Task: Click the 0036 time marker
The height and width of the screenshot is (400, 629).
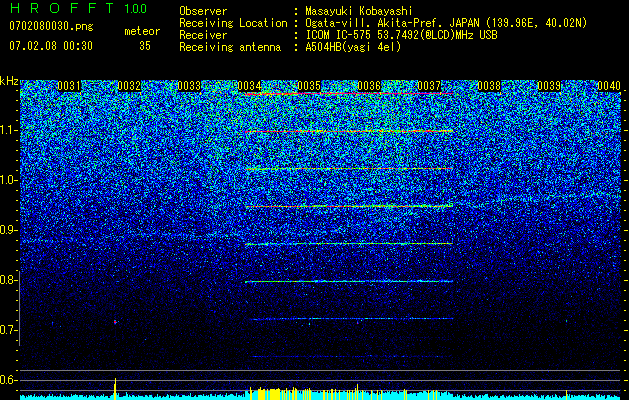Action: coord(369,86)
